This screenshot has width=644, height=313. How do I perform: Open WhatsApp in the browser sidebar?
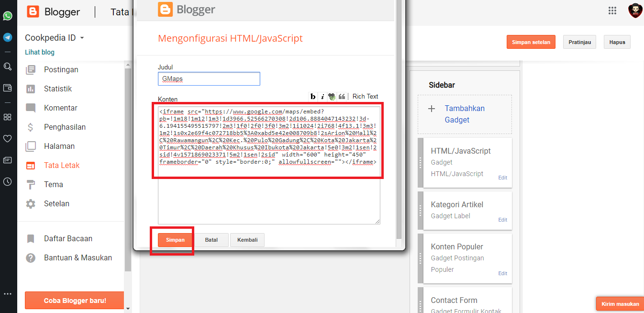(x=8, y=16)
